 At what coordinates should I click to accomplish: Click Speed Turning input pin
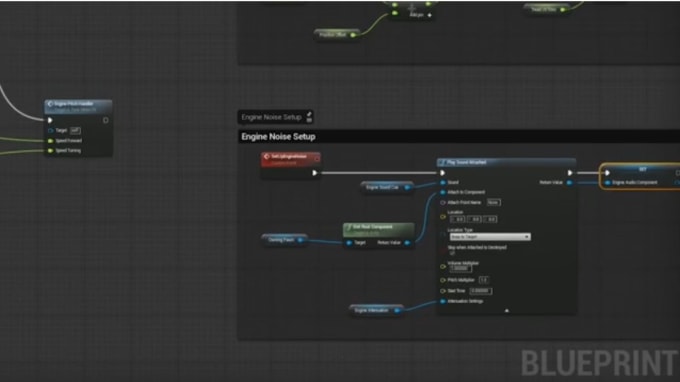point(50,151)
